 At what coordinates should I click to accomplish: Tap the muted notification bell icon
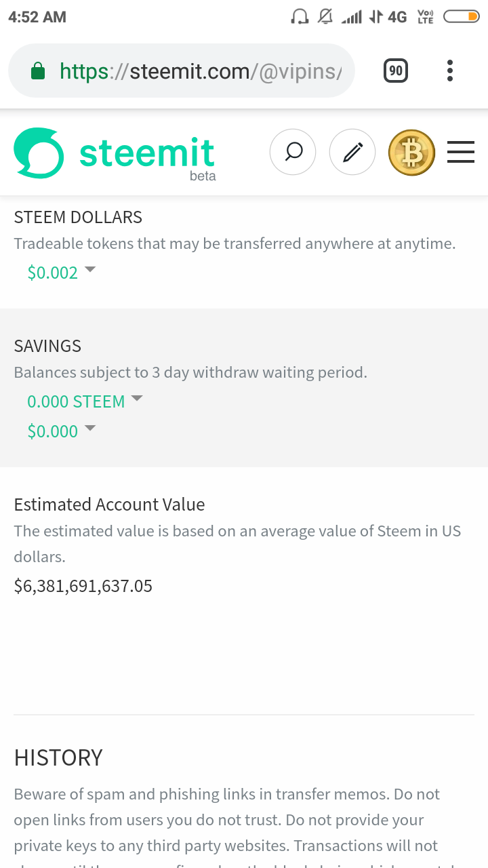(x=325, y=17)
